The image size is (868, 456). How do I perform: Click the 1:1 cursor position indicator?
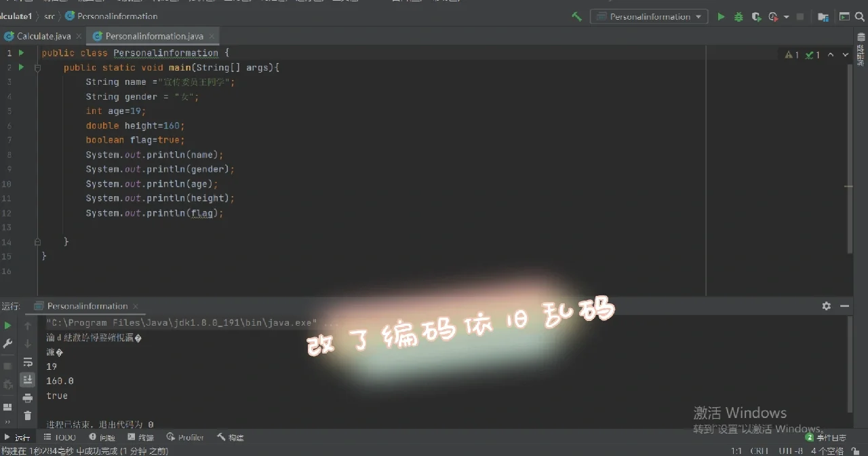click(x=736, y=451)
